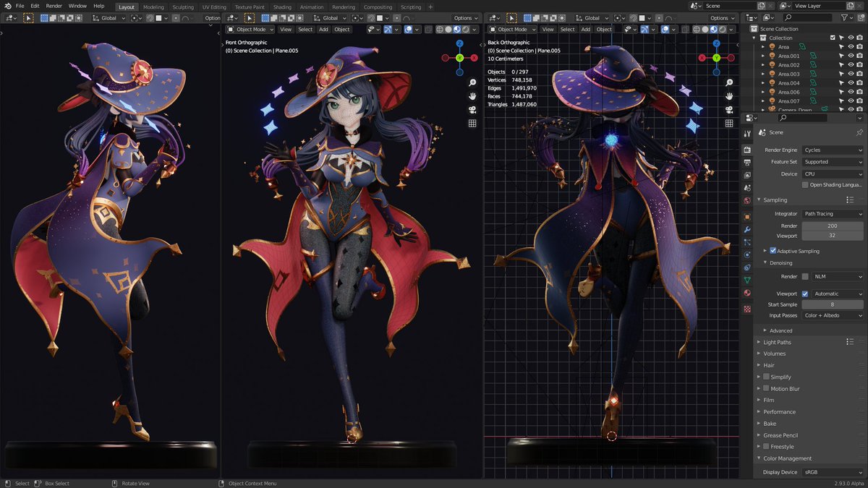
Task: Click Start Sample field showing 8
Action: click(x=833, y=304)
